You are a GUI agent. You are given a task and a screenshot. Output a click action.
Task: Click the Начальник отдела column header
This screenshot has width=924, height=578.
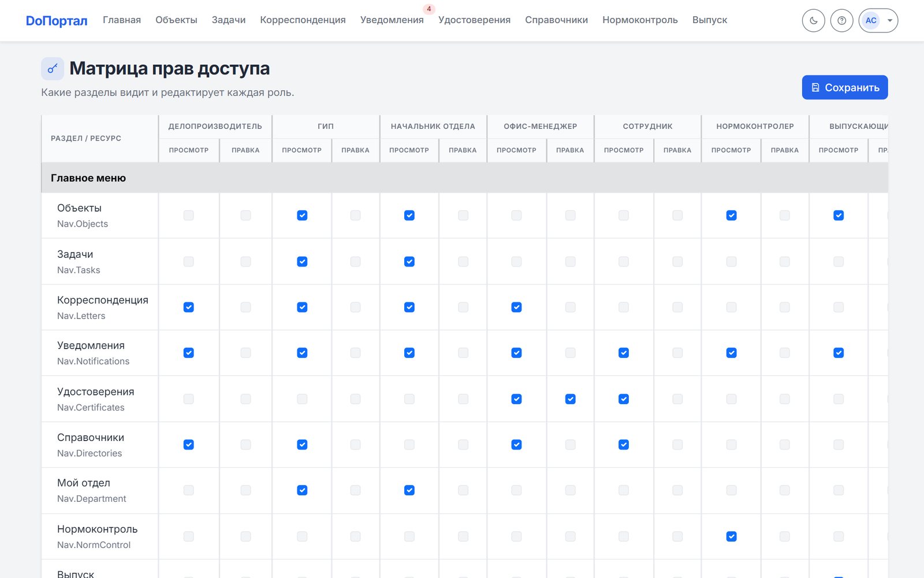click(x=433, y=127)
